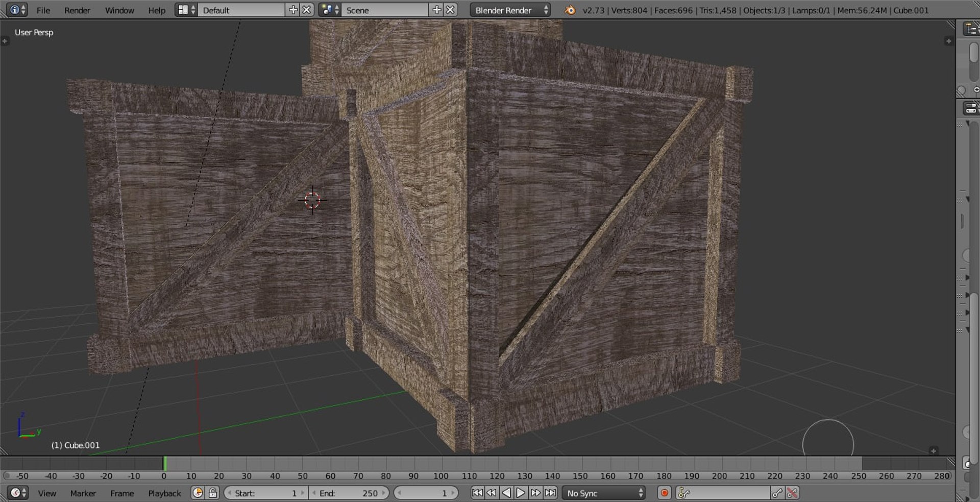The height and width of the screenshot is (502, 980).
Task: Click the End frame field
Action: [x=349, y=493]
